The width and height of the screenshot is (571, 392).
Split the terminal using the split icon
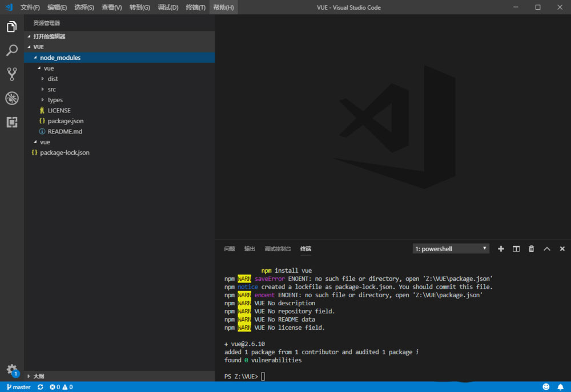coord(516,248)
